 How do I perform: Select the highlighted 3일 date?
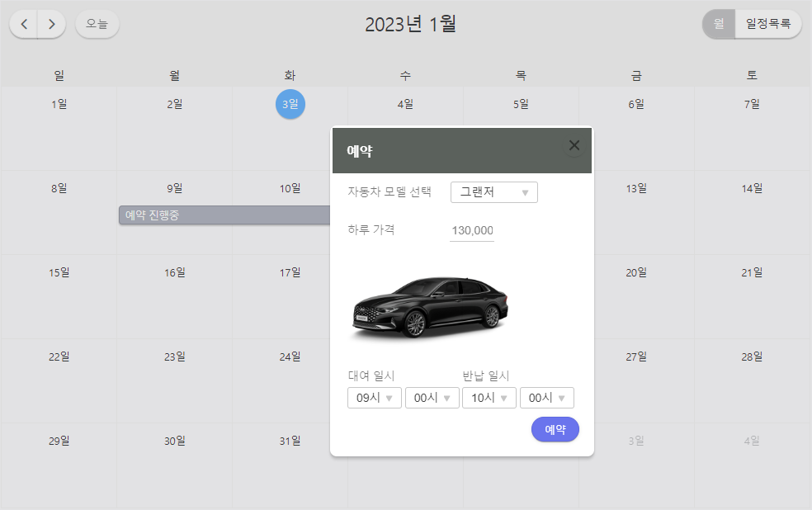(290, 105)
